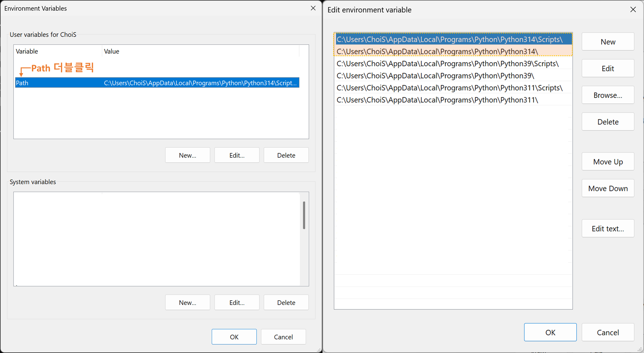Image resolution: width=644 pixels, height=353 pixels.
Task: Close the Environment Variables dialog
Action: pyautogui.click(x=313, y=8)
